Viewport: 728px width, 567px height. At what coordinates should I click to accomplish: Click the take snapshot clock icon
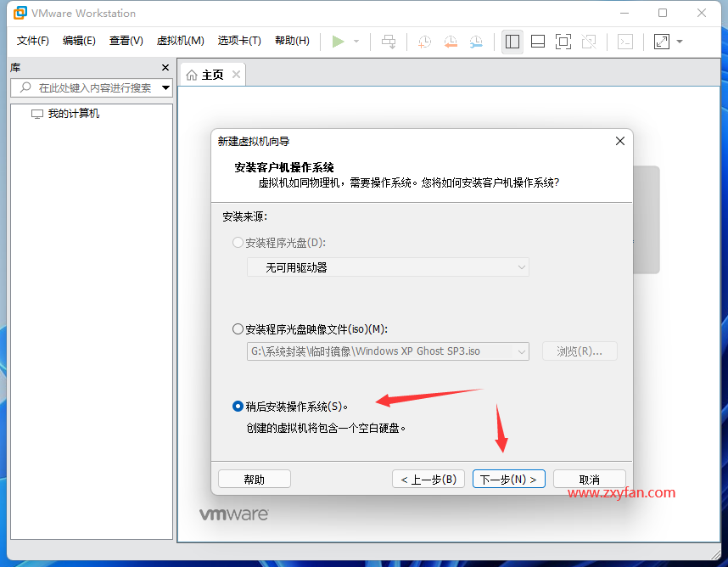tap(424, 41)
